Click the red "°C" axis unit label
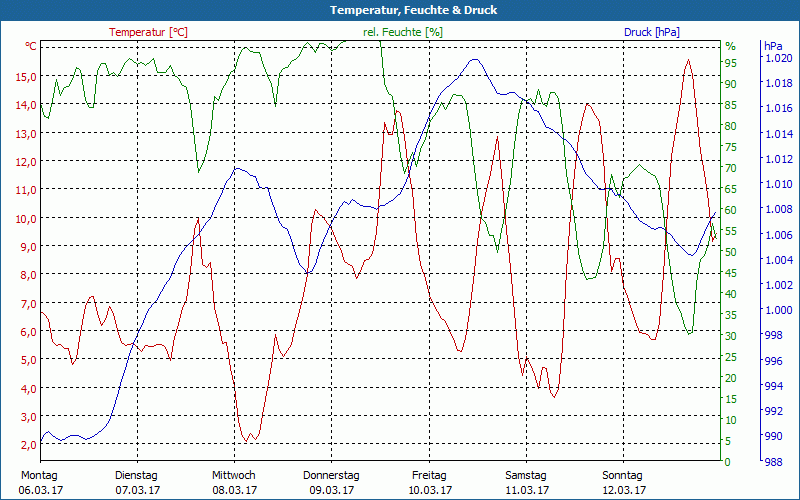Screen dimensions: 800x500 [x=31, y=46]
